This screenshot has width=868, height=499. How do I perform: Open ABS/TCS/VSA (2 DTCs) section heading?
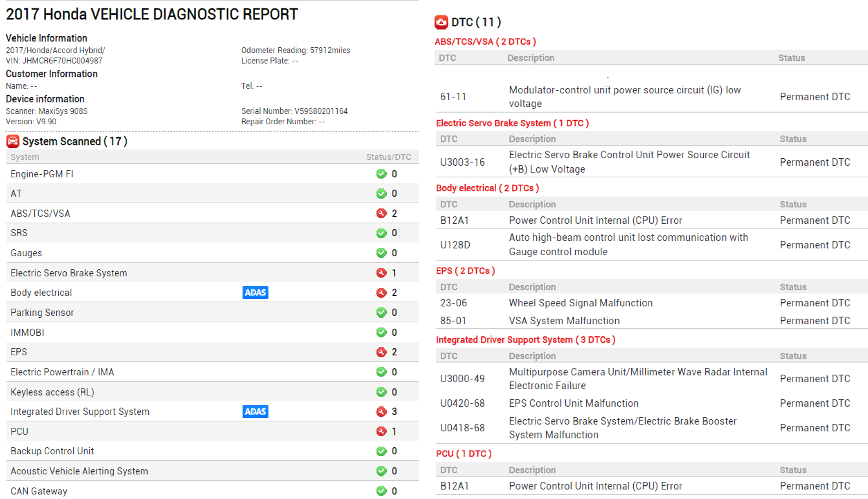(x=485, y=42)
